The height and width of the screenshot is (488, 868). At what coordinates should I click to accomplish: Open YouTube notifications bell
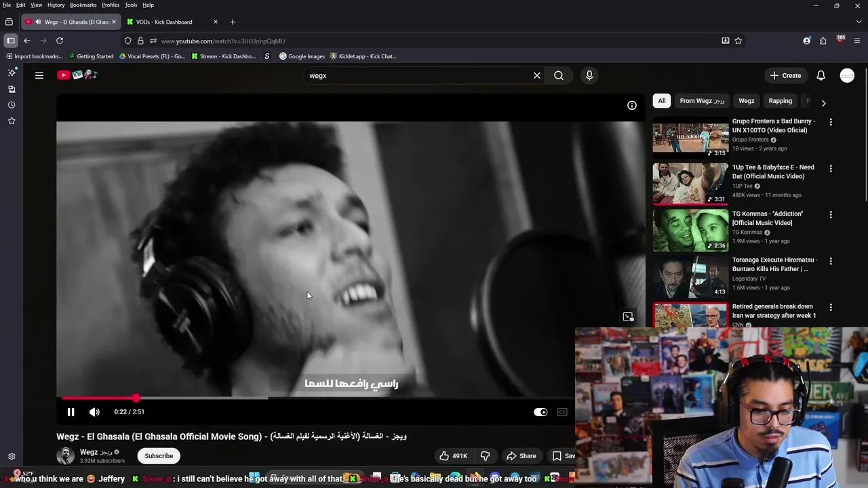pyautogui.click(x=821, y=75)
